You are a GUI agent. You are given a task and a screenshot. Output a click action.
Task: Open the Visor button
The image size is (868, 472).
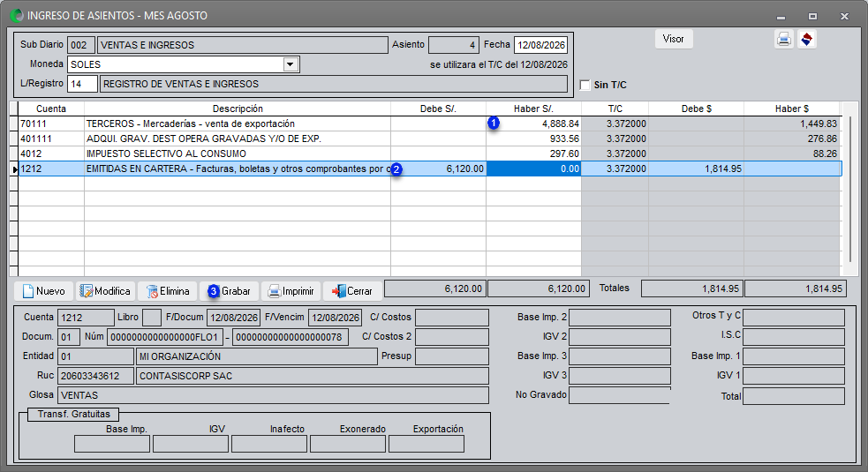[674, 39]
